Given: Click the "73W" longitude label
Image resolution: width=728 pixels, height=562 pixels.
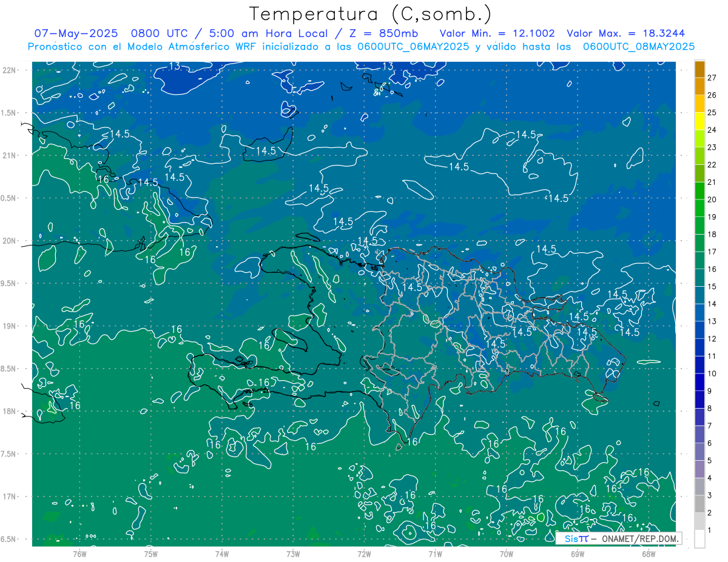Looking at the screenshot, I should [x=293, y=554].
